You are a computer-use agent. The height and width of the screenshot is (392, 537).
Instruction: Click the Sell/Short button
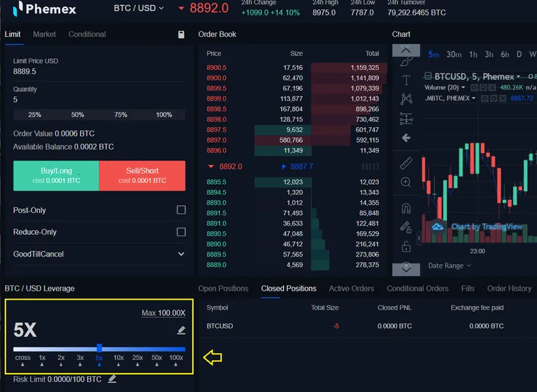142,175
